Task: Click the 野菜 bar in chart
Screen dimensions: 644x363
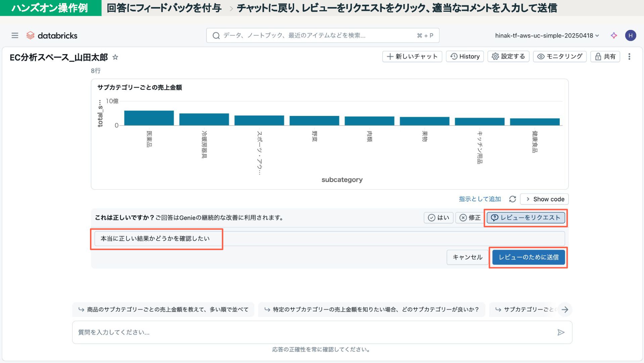Action: point(314,121)
